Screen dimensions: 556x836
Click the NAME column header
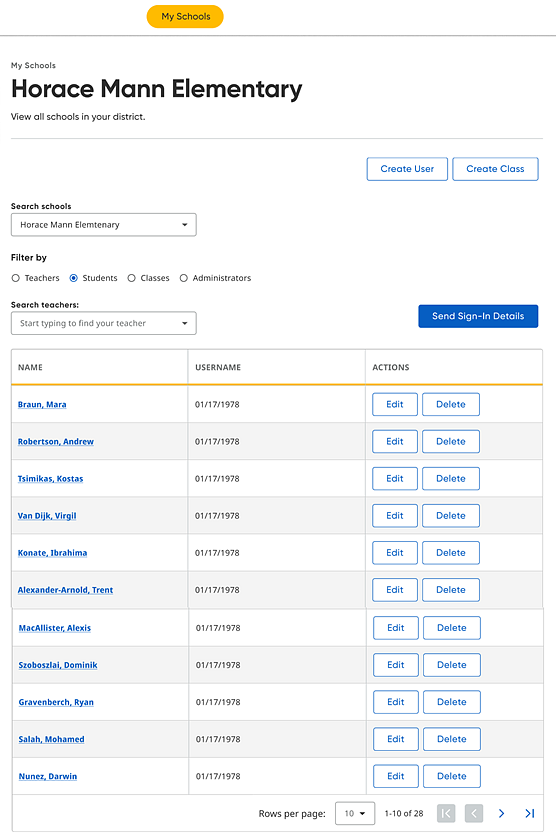(30, 367)
